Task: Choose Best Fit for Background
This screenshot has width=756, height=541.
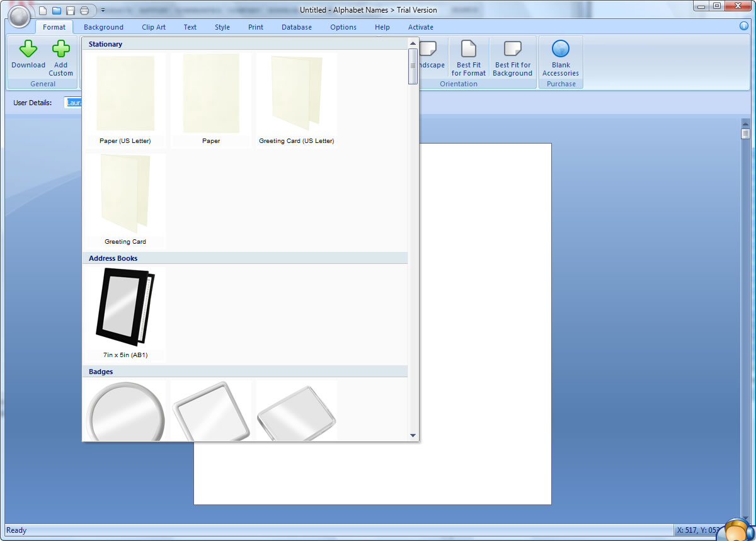Action: (x=512, y=58)
